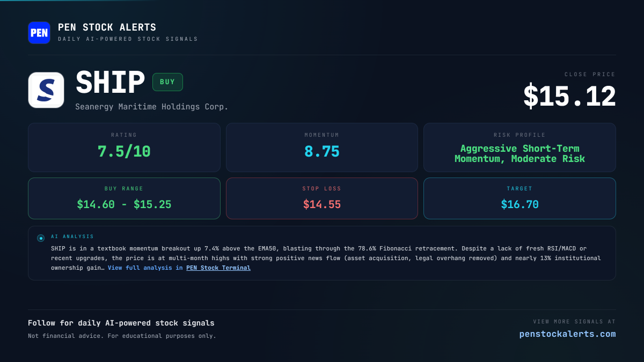644x362 pixels.
Task: Click the PEN STOCK ALERTS title
Action: (107, 27)
